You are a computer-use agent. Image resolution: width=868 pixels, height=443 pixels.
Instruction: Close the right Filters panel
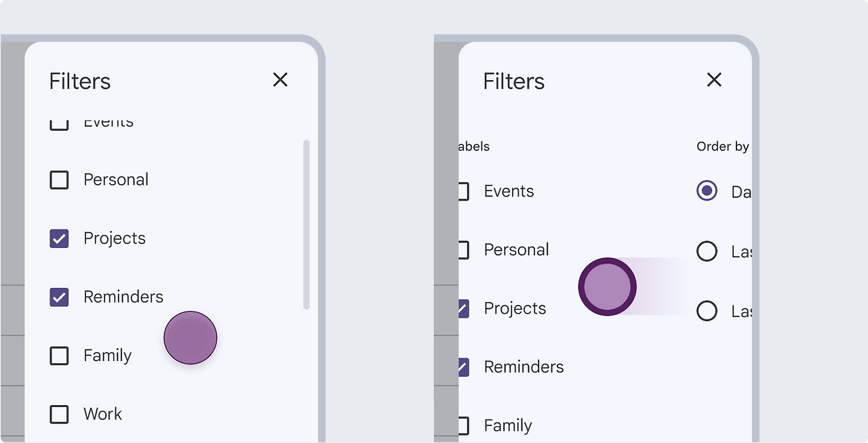714,80
